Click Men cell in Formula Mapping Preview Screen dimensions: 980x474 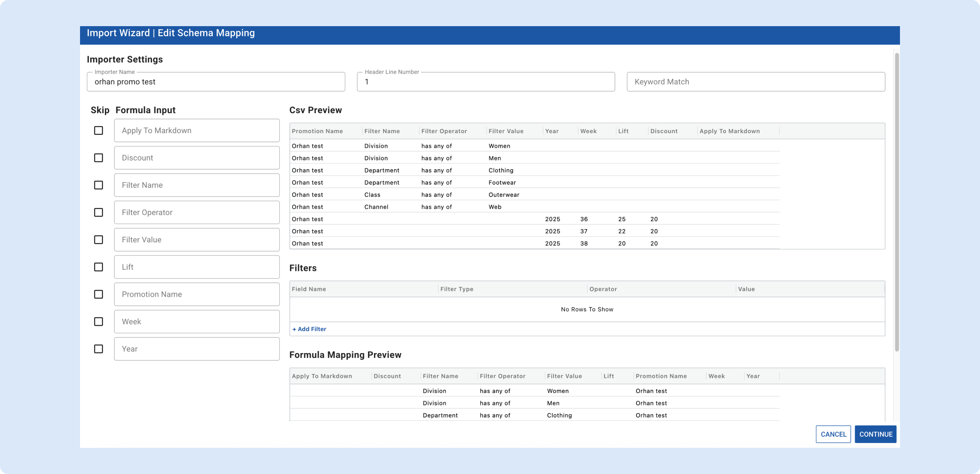click(553, 403)
